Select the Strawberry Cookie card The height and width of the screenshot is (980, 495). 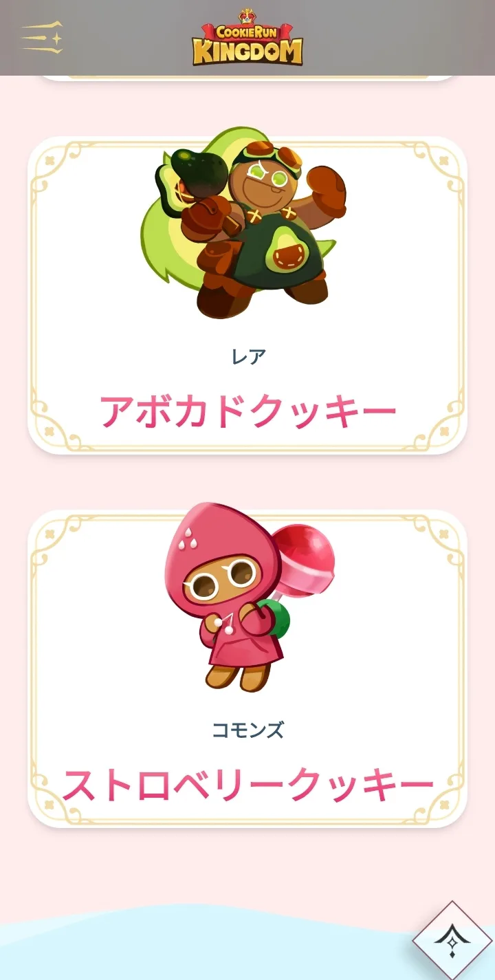click(x=247, y=668)
